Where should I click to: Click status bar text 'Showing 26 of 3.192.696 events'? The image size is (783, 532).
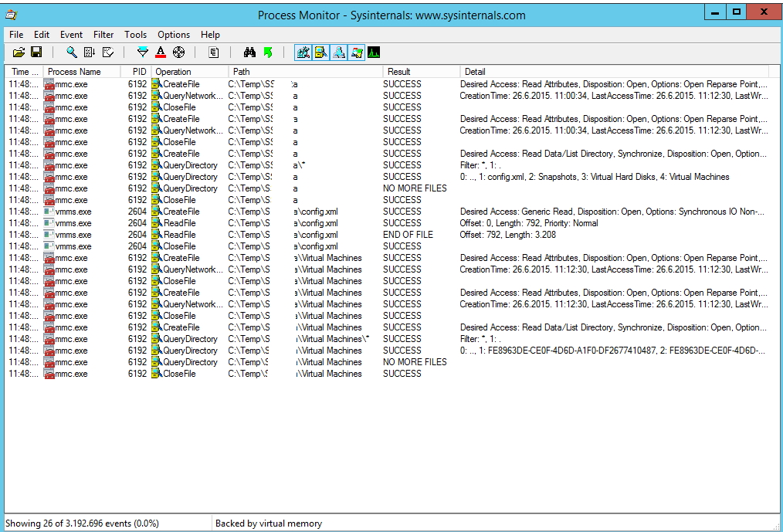click(x=82, y=524)
